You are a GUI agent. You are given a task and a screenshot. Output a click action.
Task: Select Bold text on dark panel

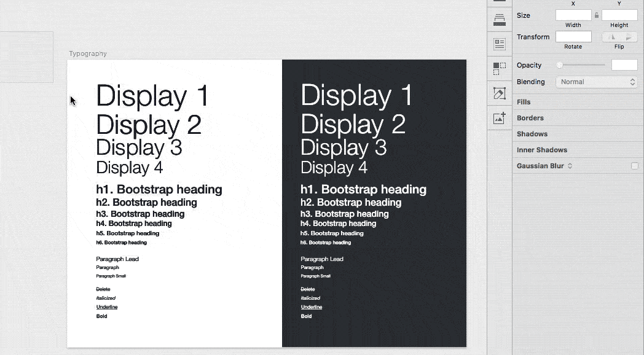(x=306, y=316)
